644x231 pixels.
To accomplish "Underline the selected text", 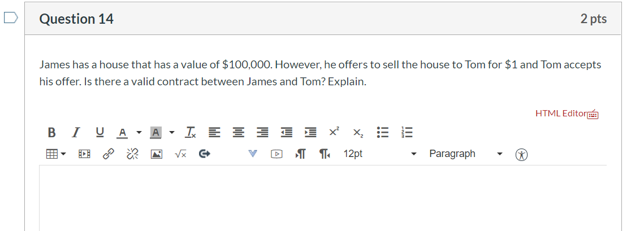I will click(100, 133).
